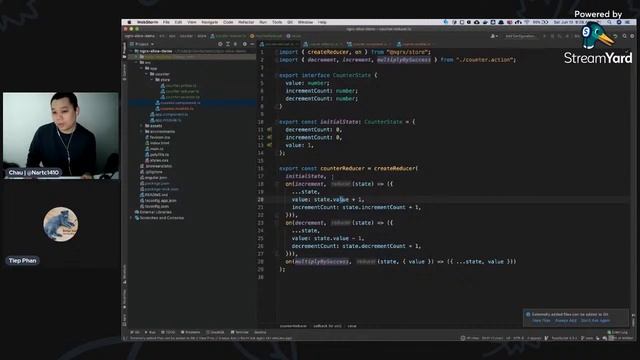640x360 pixels.
Task: Click gutter marker beside line 11
Action: click(x=269, y=130)
